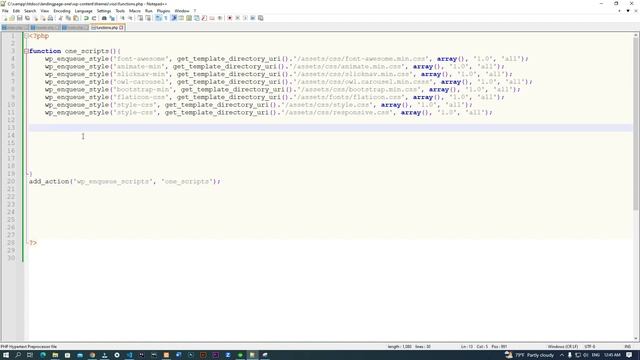This screenshot has width=640, height=360.
Task: Click the font-awesome enqueue_style line
Action: pyautogui.click(x=287, y=59)
